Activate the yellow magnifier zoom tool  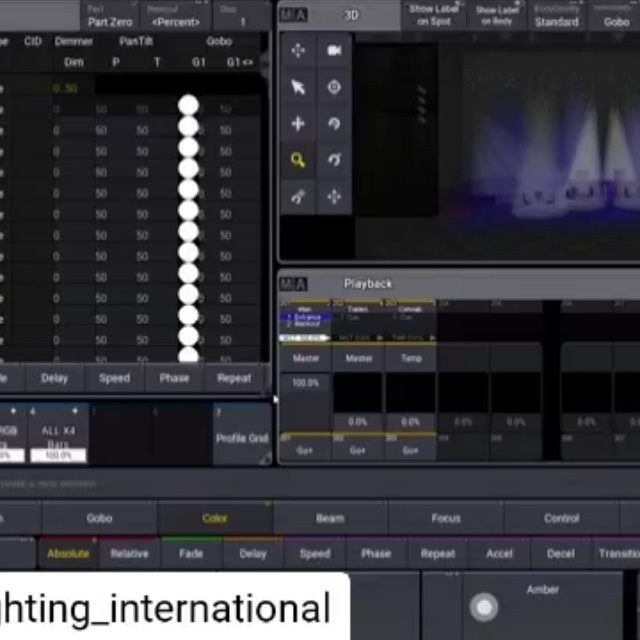coord(298,160)
